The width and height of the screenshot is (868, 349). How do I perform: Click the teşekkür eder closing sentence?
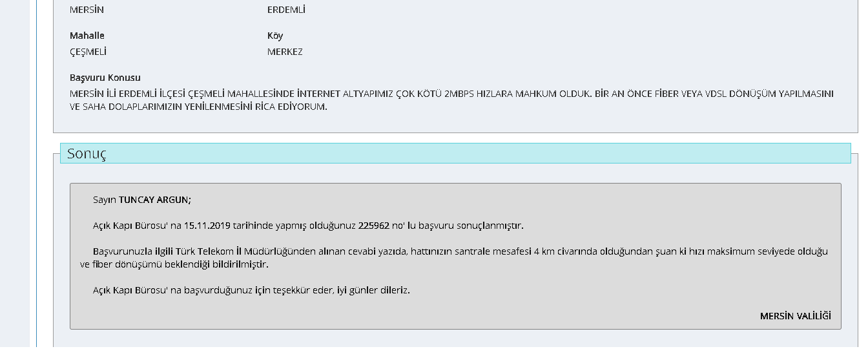click(x=251, y=290)
